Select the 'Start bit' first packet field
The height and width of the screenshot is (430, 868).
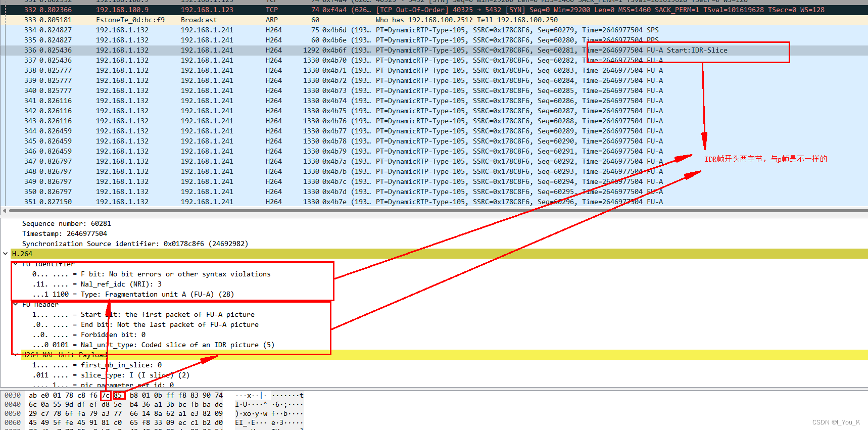tap(143, 314)
